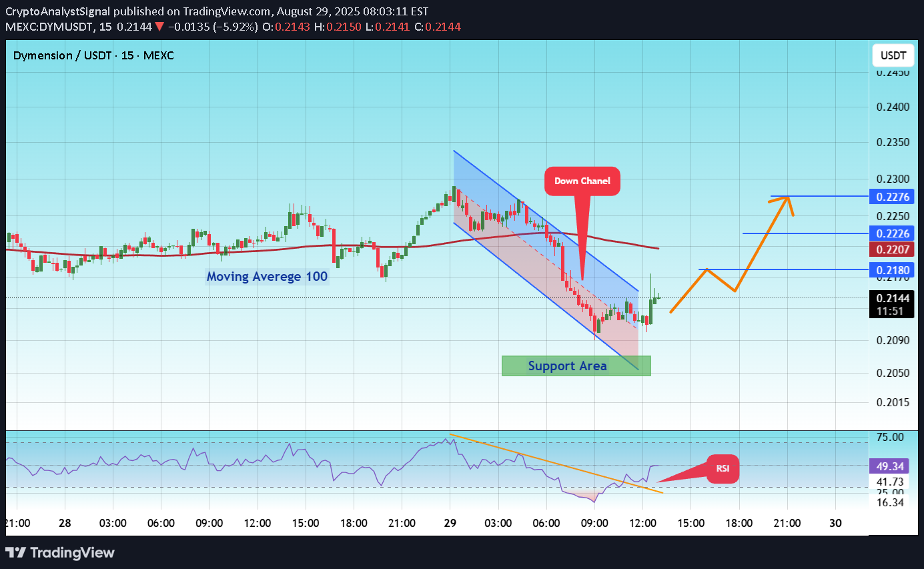The image size is (924, 569).
Task: Click the MEXC:DYMUSDT symbol text
Action: [49, 27]
